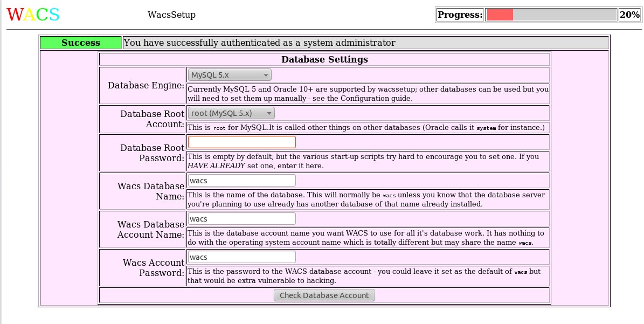Screen dimensions: 644x324
Task: Click the green Success status label
Action: (x=81, y=43)
